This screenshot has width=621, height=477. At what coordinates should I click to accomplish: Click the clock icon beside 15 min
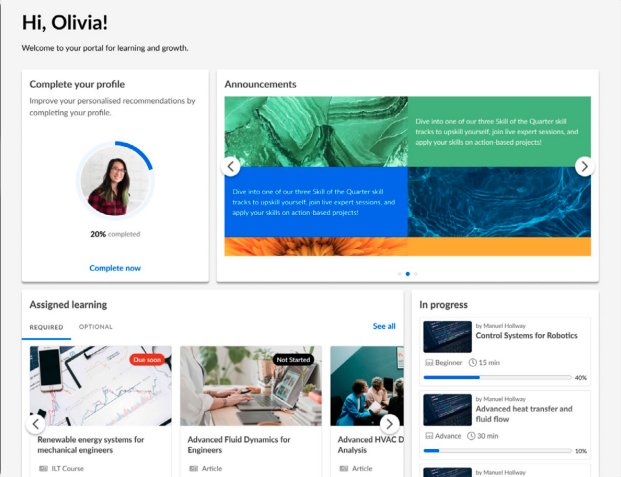tap(472, 362)
